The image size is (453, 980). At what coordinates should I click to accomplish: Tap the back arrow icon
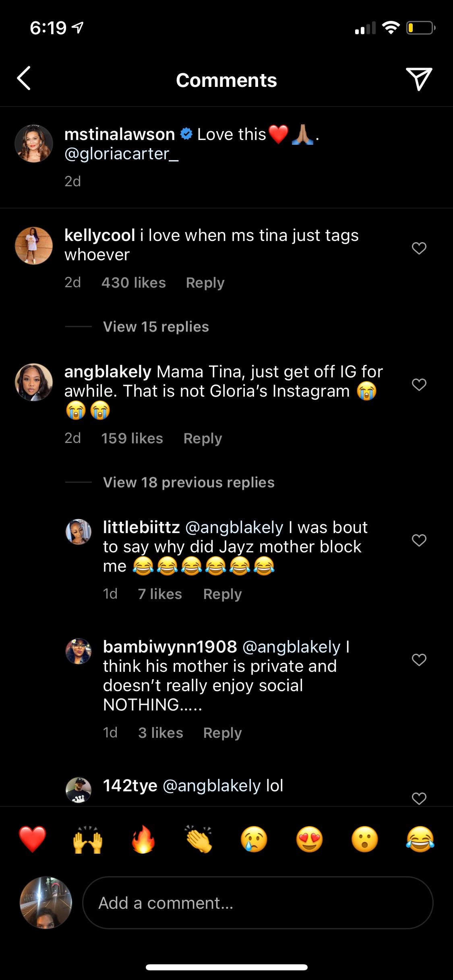point(24,78)
